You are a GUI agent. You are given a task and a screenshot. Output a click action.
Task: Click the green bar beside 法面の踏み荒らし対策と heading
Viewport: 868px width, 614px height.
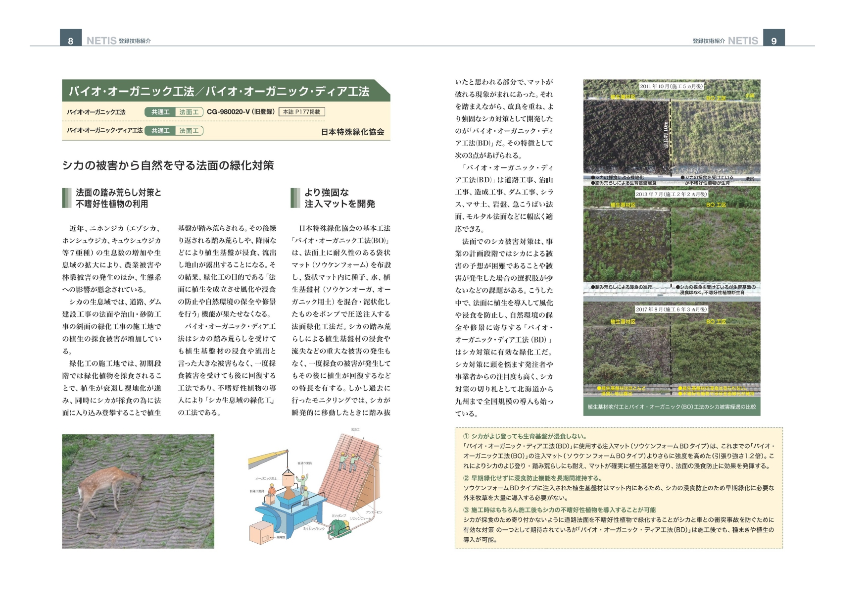click(x=66, y=198)
